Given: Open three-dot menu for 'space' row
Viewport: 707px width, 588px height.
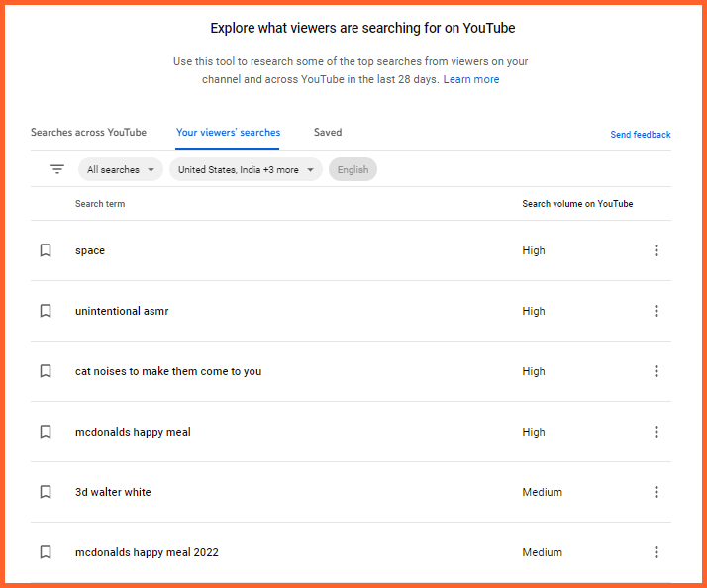Looking at the screenshot, I should pyautogui.click(x=656, y=250).
